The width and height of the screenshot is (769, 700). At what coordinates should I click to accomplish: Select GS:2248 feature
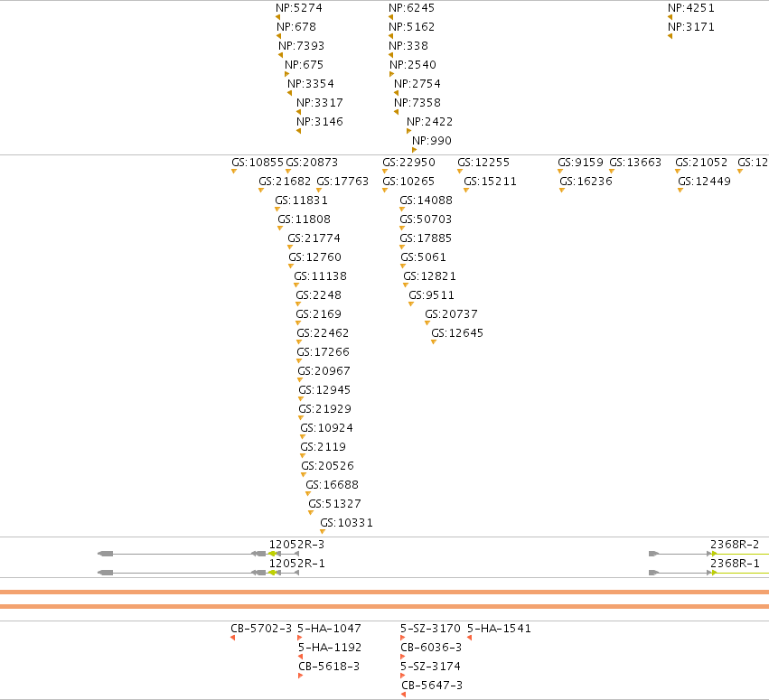pos(318,295)
